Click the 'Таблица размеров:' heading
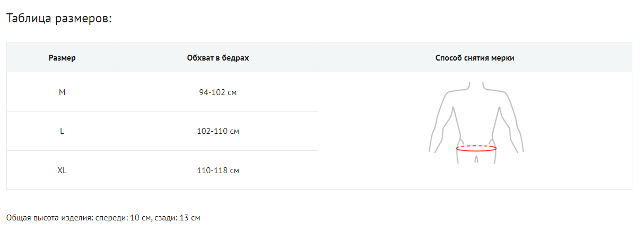Viewport: 644px width, 239px height. (x=59, y=19)
